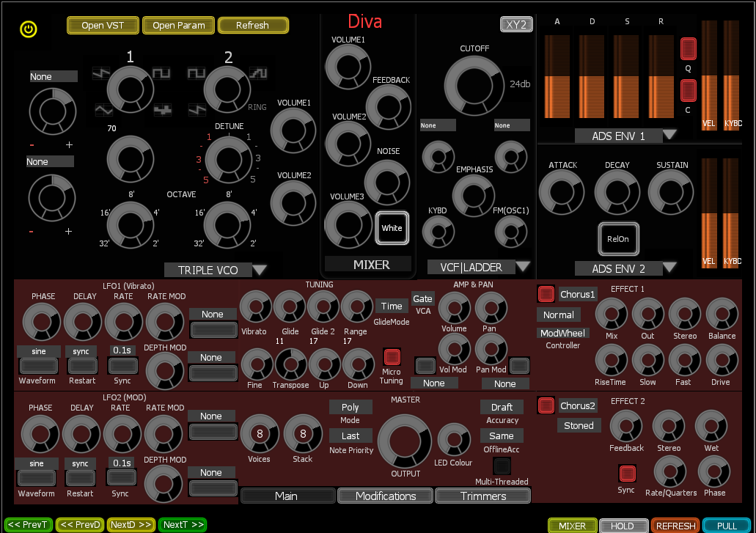Select sine waveform icon below oscillator 1
The image size is (756, 533).
coord(103,110)
